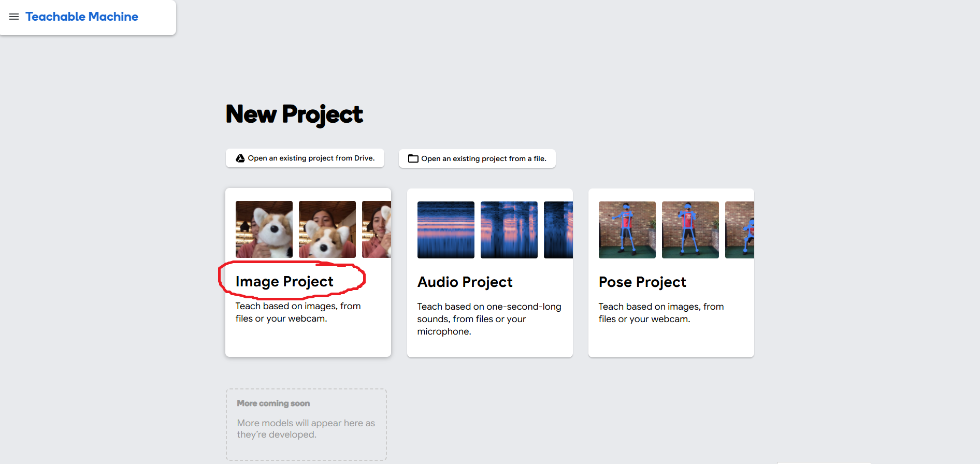Screen dimensions: 980x464
Task: Click the leftmost pose skeleton thumbnail in Pose Project
Action: click(627, 230)
